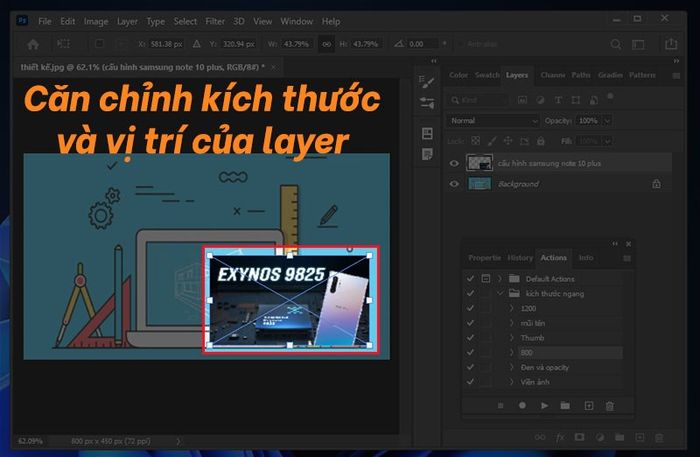Open the Libraries panel icon
This screenshot has height=457, width=700.
tap(427, 133)
